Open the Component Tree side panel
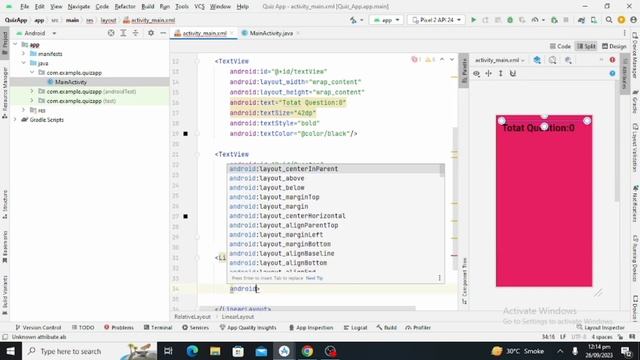Viewport: 640px width, 360px height. coord(464,281)
